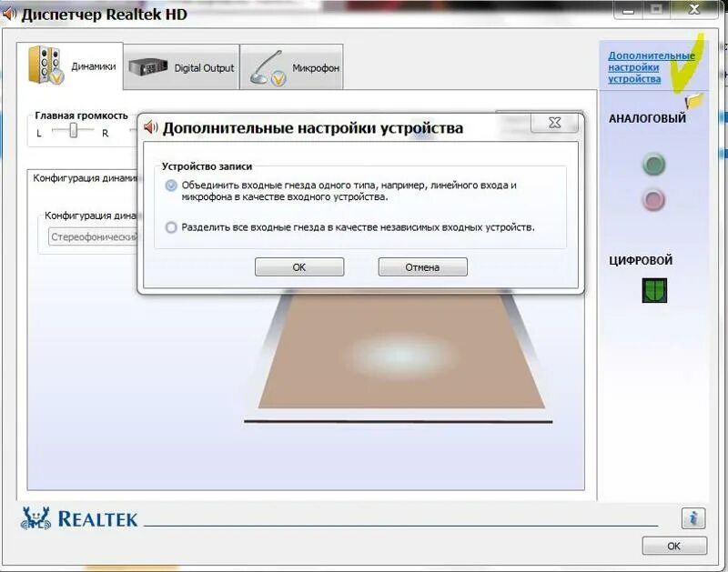
Task: Select 'Объединить входные гнезда' radio option
Action: (x=171, y=186)
